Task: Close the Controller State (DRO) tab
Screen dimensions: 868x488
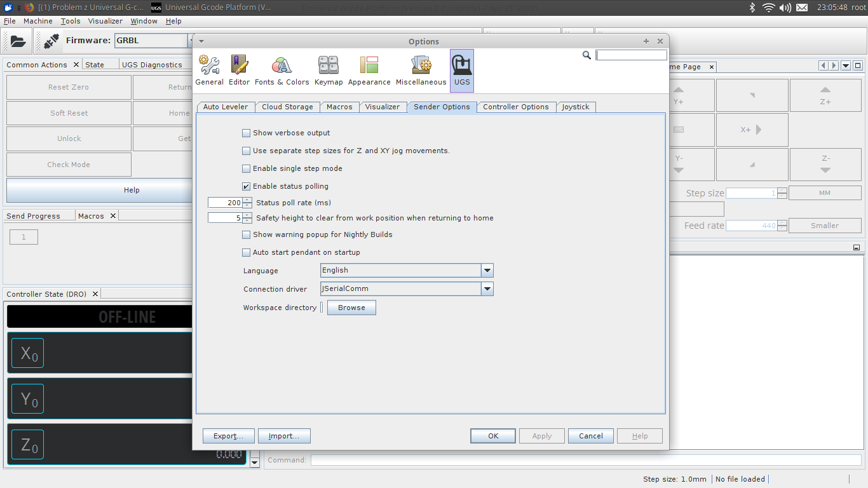Action: pyautogui.click(x=95, y=294)
